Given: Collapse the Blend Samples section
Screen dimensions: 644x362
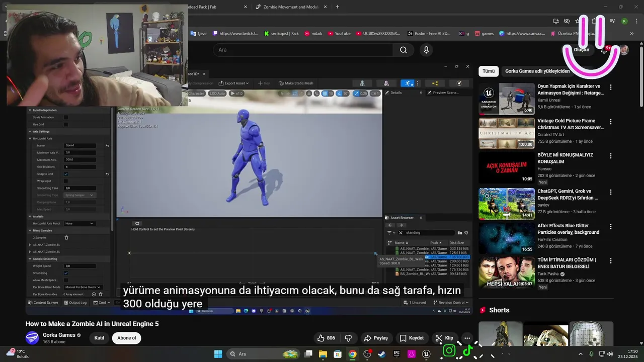Looking at the screenshot, I should click(x=30, y=230).
